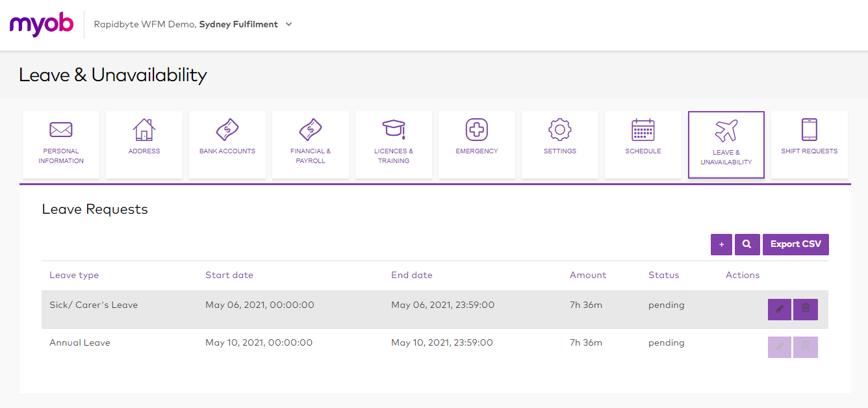Click the plus button to add a leave request

click(721, 244)
